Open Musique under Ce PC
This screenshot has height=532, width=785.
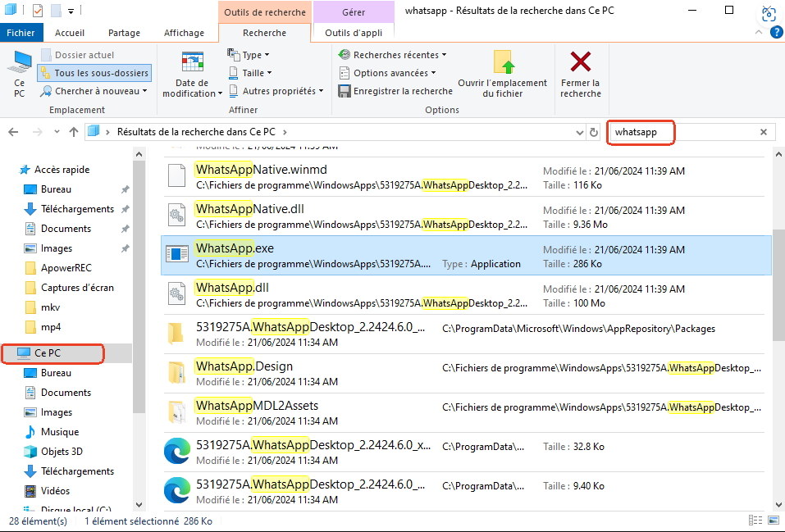[52, 432]
